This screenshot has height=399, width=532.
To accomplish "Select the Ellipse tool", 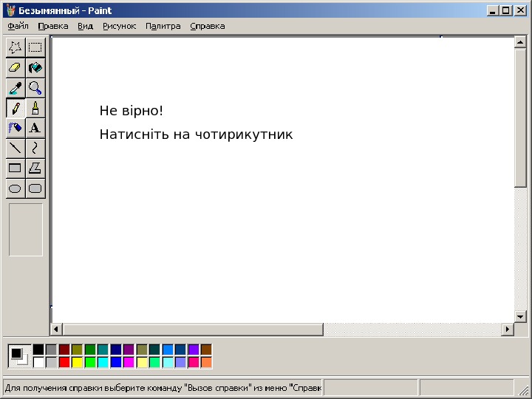I will pyautogui.click(x=16, y=188).
